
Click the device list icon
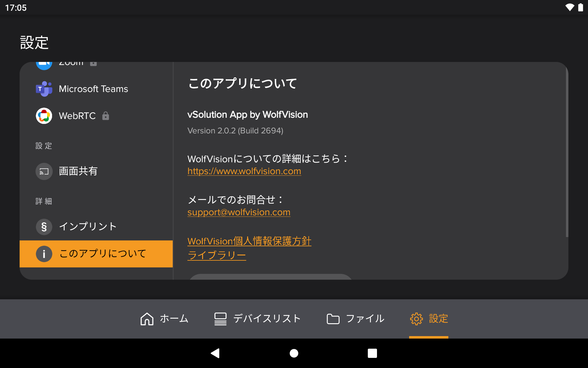[221, 319]
